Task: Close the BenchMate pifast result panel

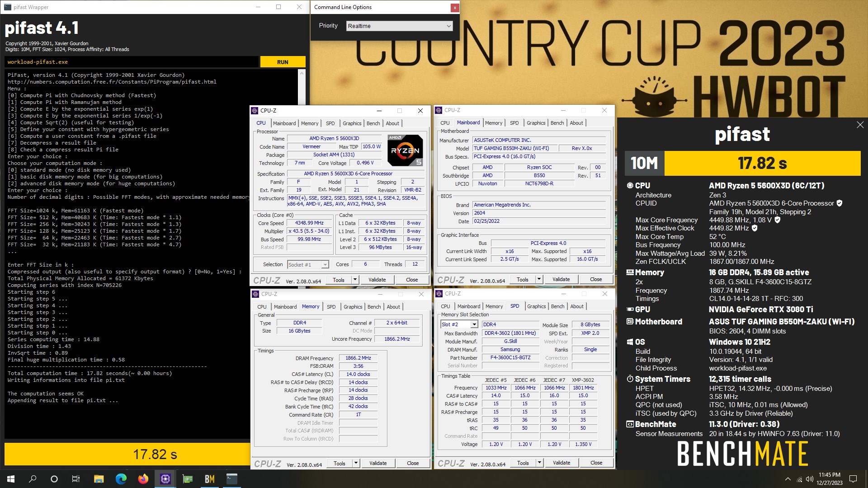Action: click(860, 125)
